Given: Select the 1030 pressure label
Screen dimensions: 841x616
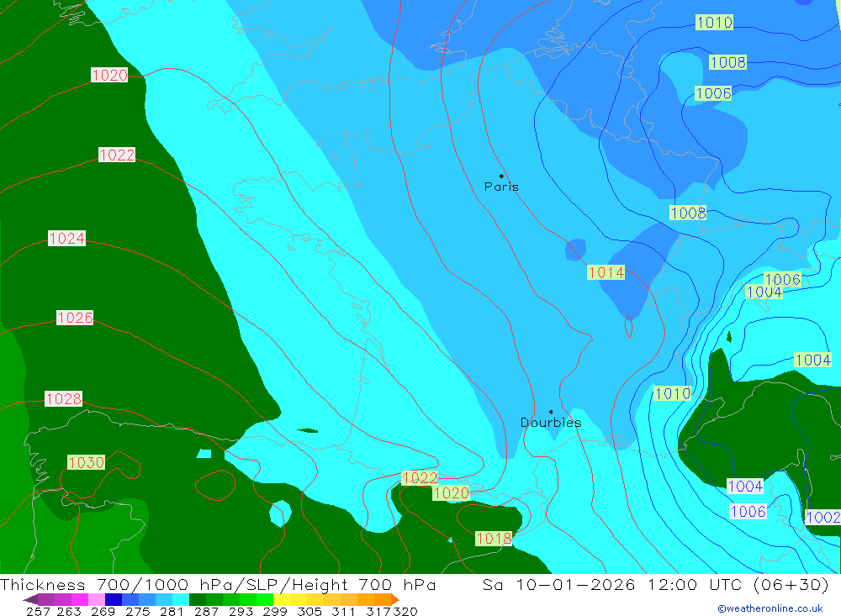Looking at the screenshot, I should tap(86, 462).
